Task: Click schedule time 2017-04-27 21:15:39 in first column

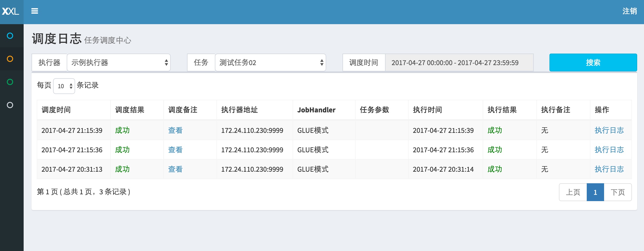Action: [72, 130]
